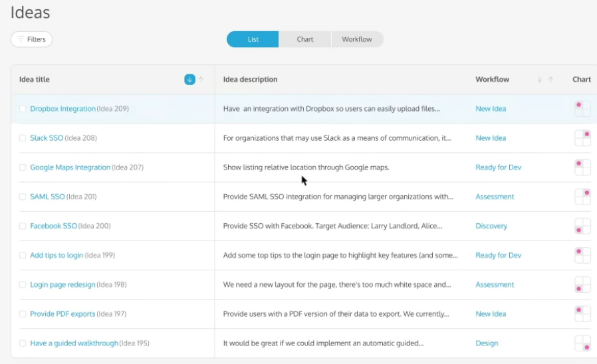Change Facebook SSO's Discovery workflow
This screenshot has height=364, width=597.
pyautogui.click(x=491, y=226)
